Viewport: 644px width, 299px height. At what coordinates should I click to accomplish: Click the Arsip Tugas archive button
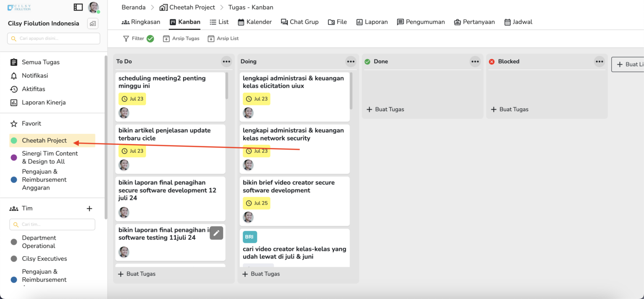click(181, 39)
